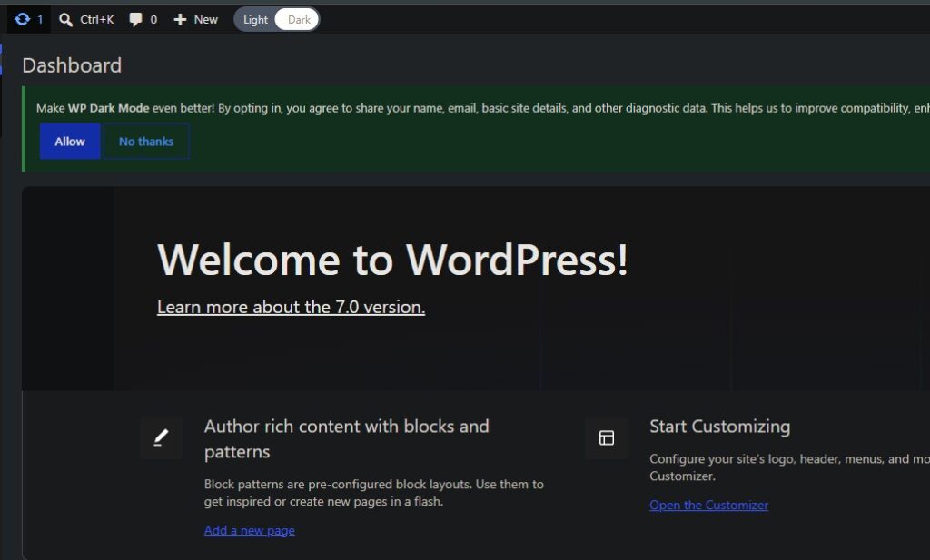The height and width of the screenshot is (560, 930).
Task: Switch to Light mode
Action: tap(255, 20)
